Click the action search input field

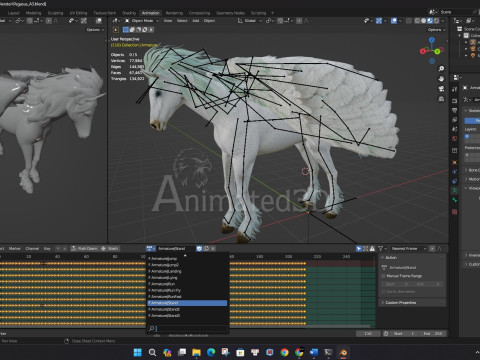point(187,329)
